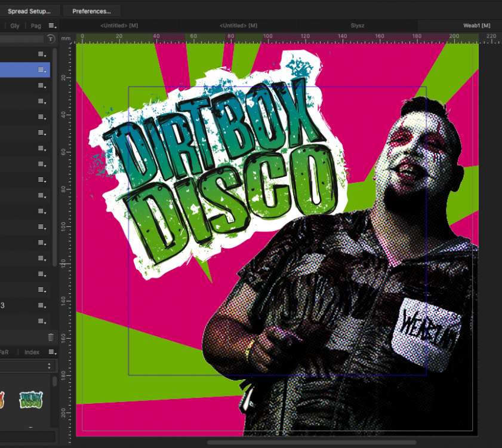Click the mm ruler units corner box

pyautogui.click(x=66, y=38)
